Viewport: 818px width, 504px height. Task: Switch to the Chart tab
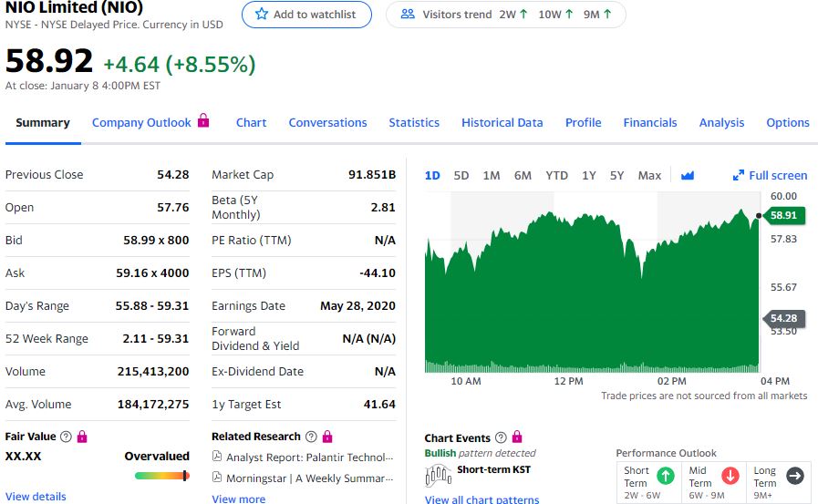pos(251,122)
